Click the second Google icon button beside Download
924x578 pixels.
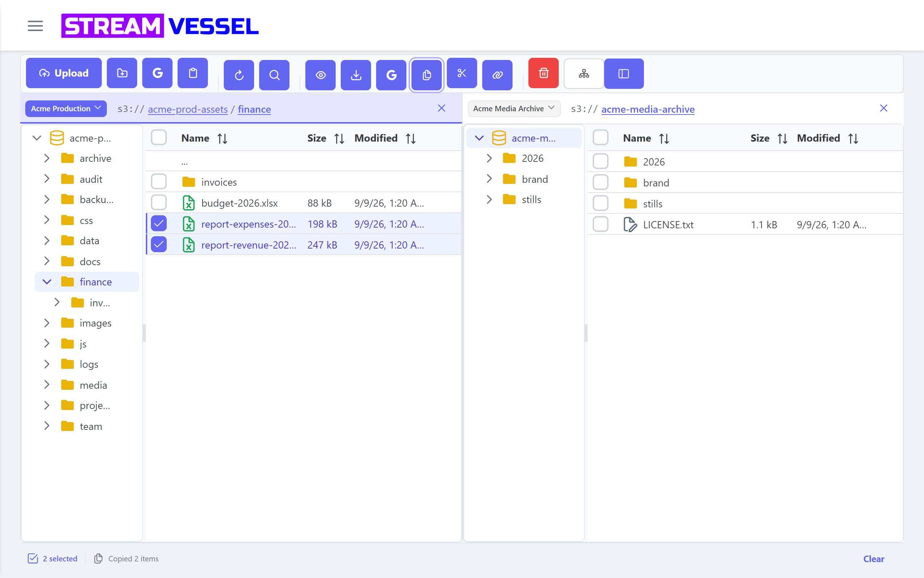(x=391, y=75)
